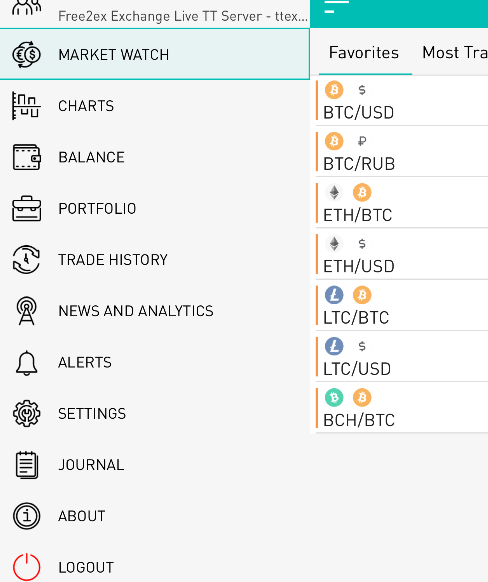Open News and Analytics antenna icon

click(26, 311)
